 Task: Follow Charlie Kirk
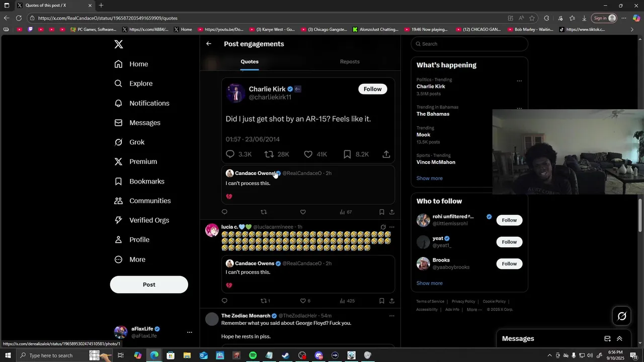tap(373, 89)
